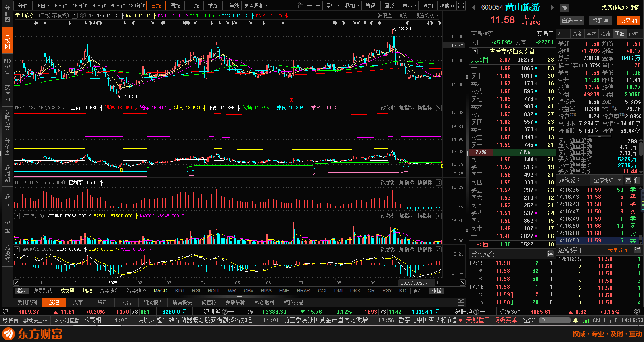
Task: Jump chart timeline to latest with double arrow
Action: pos(462,283)
